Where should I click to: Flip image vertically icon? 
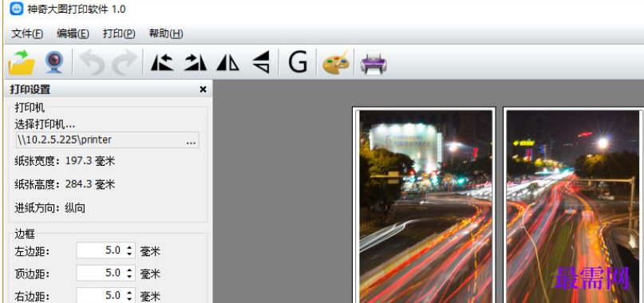pos(261,62)
